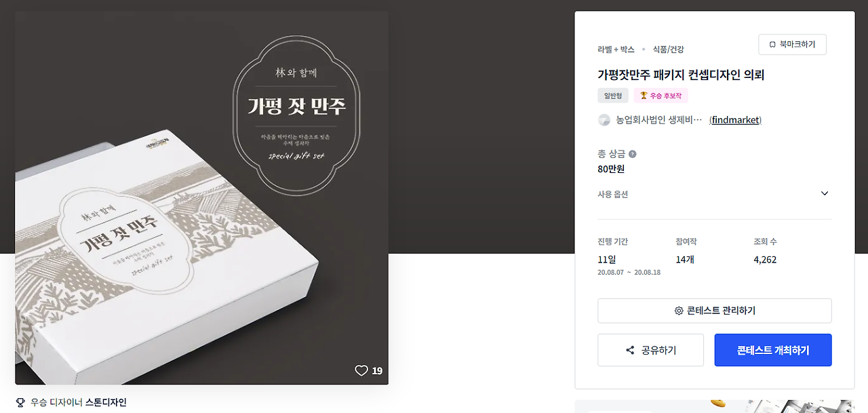The image size is (868, 413).
Task: Toggle the 북마크하기 bookmark button
Action: (x=793, y=45)
